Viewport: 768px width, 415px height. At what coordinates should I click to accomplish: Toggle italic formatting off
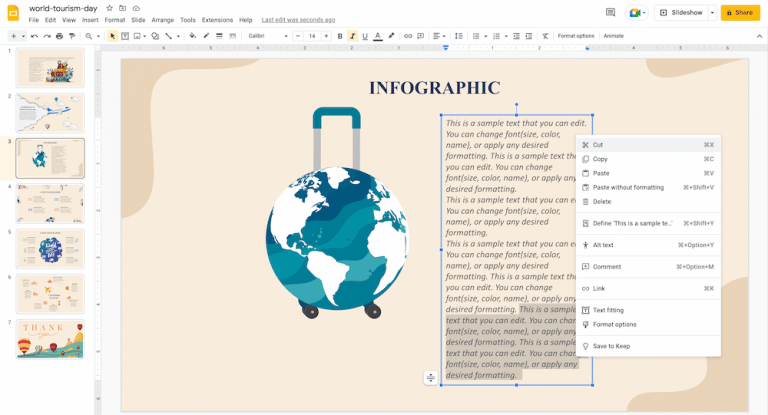tap(352, 36)
